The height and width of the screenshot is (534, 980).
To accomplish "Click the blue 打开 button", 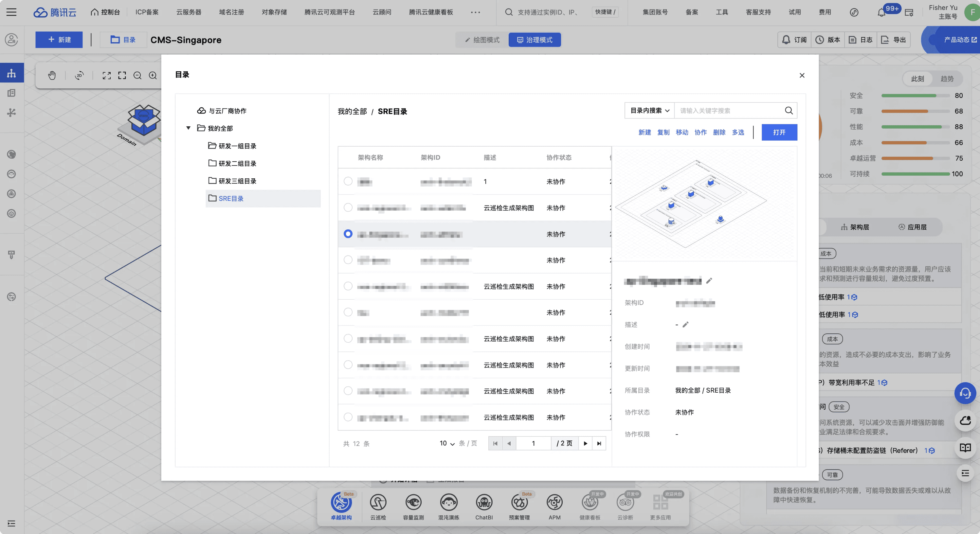I will click(779, 133).
